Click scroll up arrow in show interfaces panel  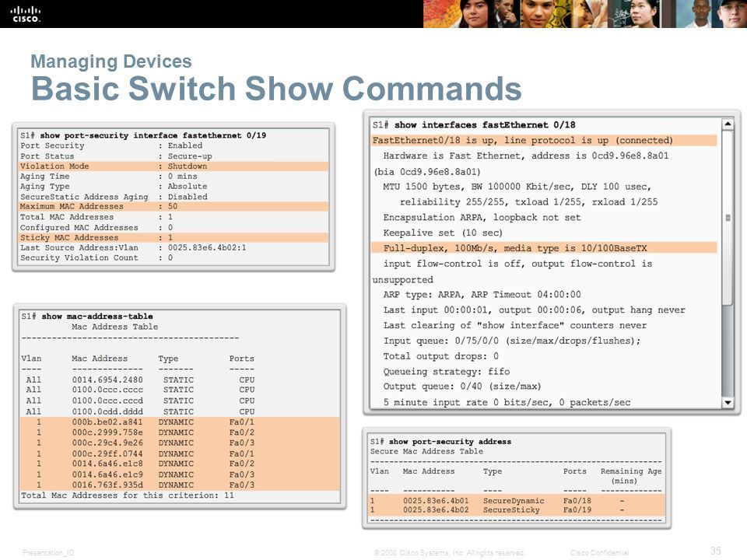tap(727, 124)
